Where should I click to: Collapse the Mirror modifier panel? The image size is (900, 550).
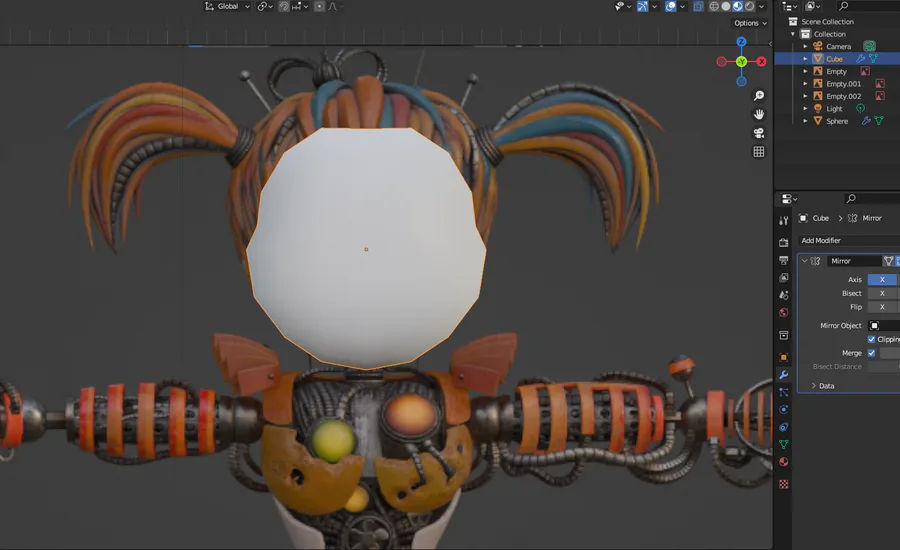[x=805, y=261]
